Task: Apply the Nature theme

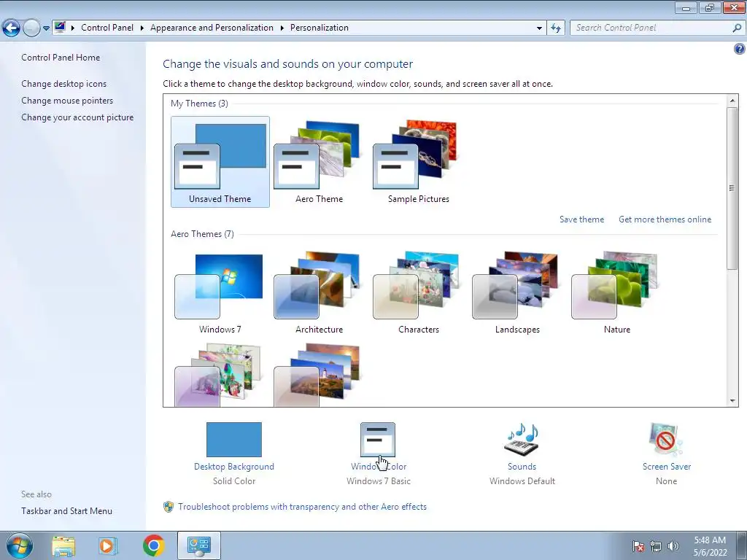Action: pyautogui.click(x=616, y=293)
